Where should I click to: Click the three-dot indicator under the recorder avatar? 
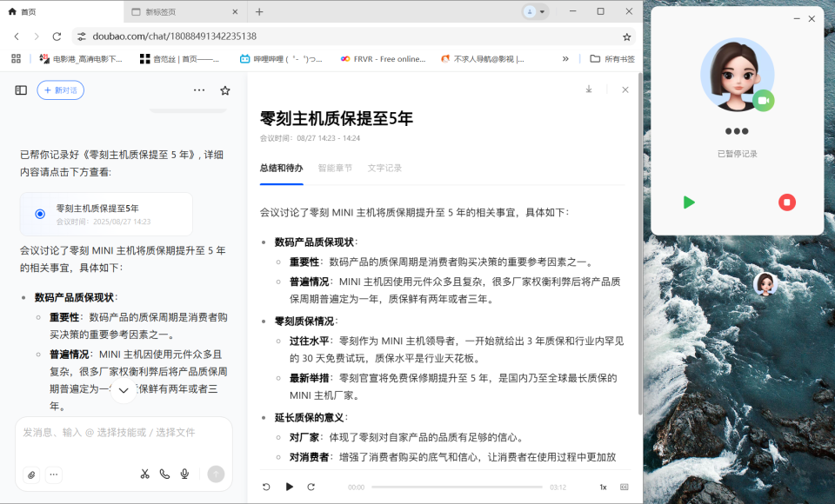pyautogui.click(x=737, y=131)
